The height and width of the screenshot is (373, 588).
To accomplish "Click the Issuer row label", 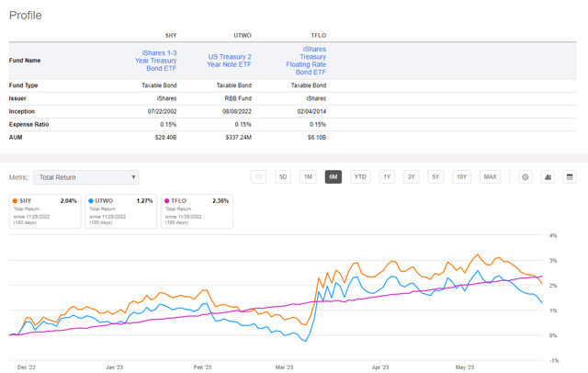I will tap(17, 98).
